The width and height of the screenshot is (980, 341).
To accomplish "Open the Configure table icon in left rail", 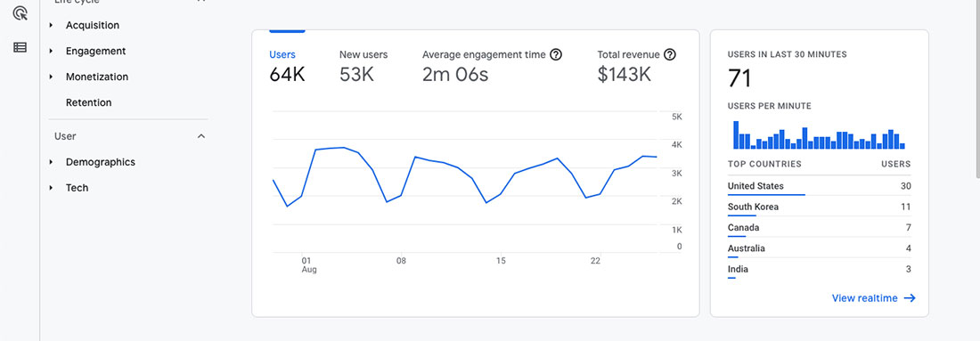I will coord(20,47).
